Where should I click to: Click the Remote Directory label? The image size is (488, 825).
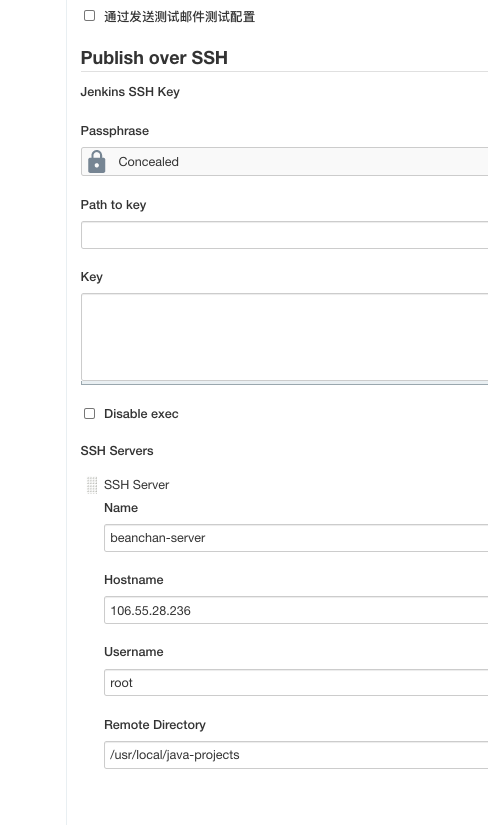tap(155, 725)
